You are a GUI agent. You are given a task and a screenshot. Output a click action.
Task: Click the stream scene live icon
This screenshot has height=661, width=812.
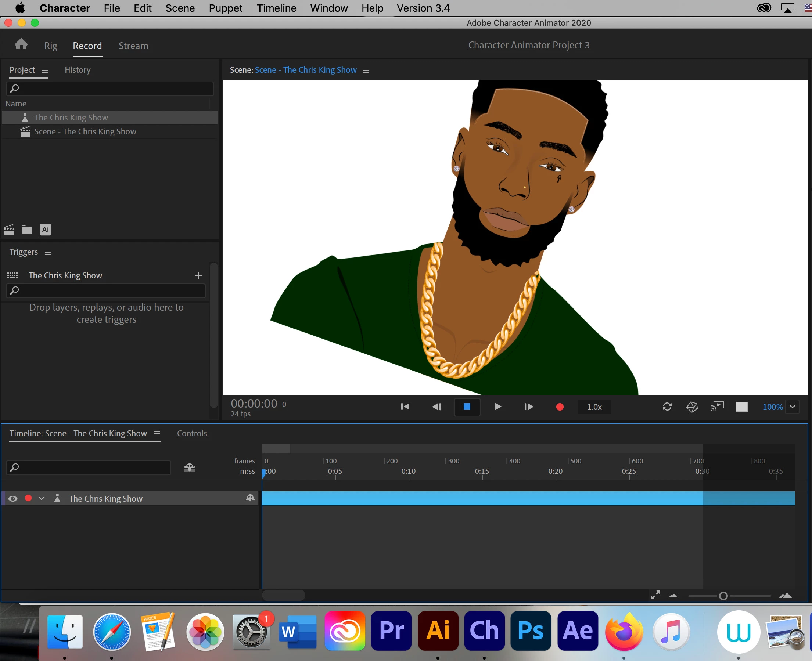coord(717,407)
